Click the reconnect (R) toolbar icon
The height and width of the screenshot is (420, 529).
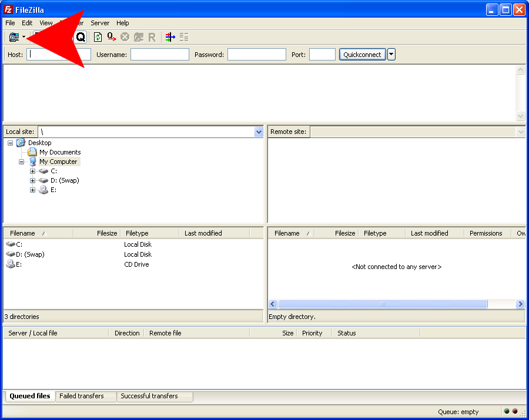point(152,37)
